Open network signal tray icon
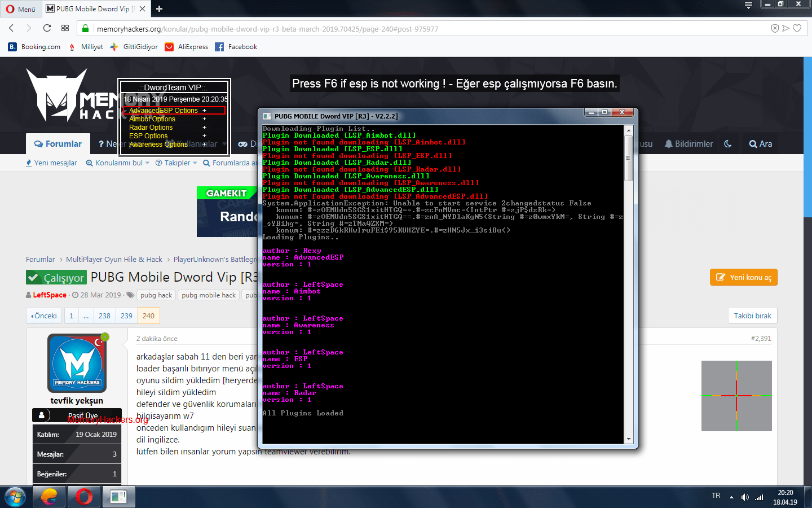The width and height of the screenshot is (812, 508). pos(759,497)
